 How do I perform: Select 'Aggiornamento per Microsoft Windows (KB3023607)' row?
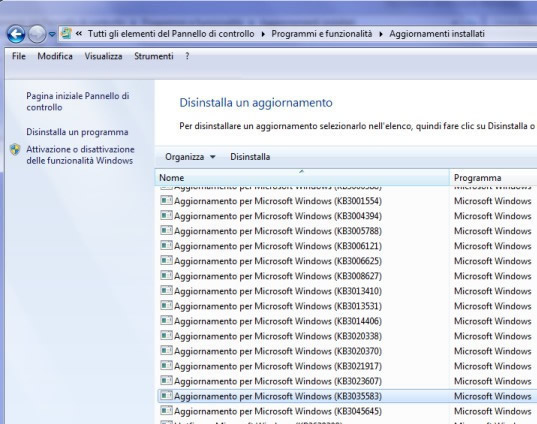pos(347,381)
